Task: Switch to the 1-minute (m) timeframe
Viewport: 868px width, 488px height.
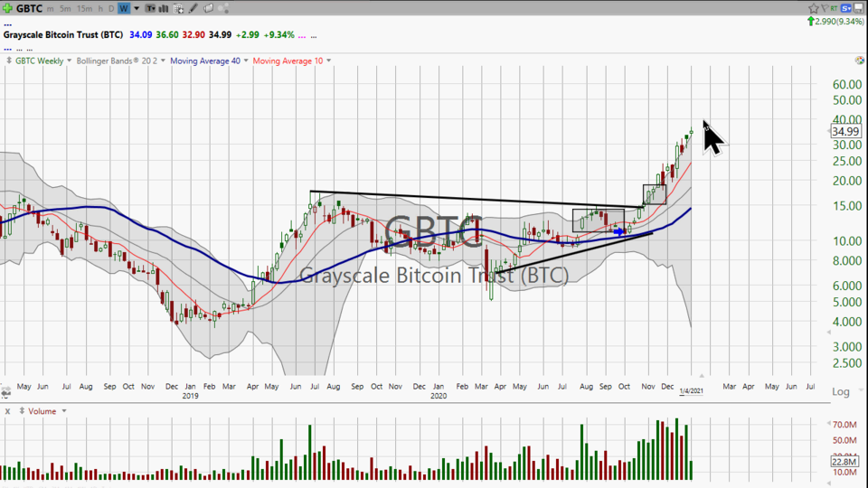Action: tap(51, 8)
